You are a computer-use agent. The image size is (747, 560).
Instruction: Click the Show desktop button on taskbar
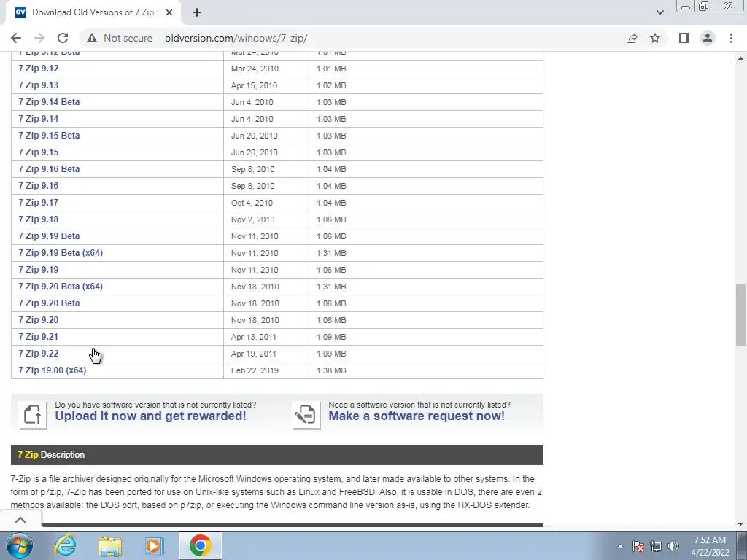click(742, 545)
